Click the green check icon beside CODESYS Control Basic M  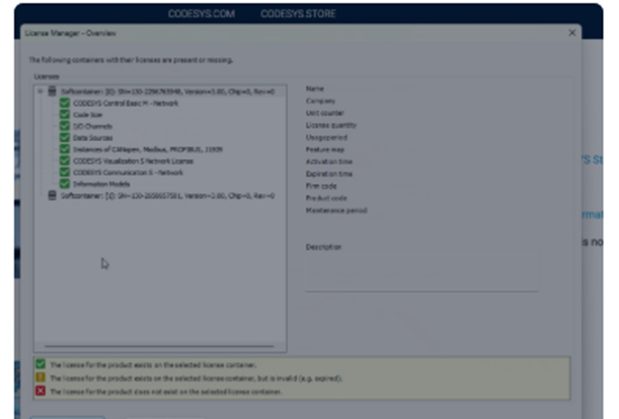64,103
